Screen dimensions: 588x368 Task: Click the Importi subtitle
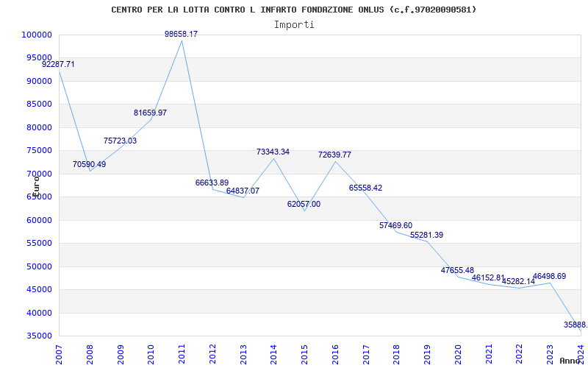293,25
